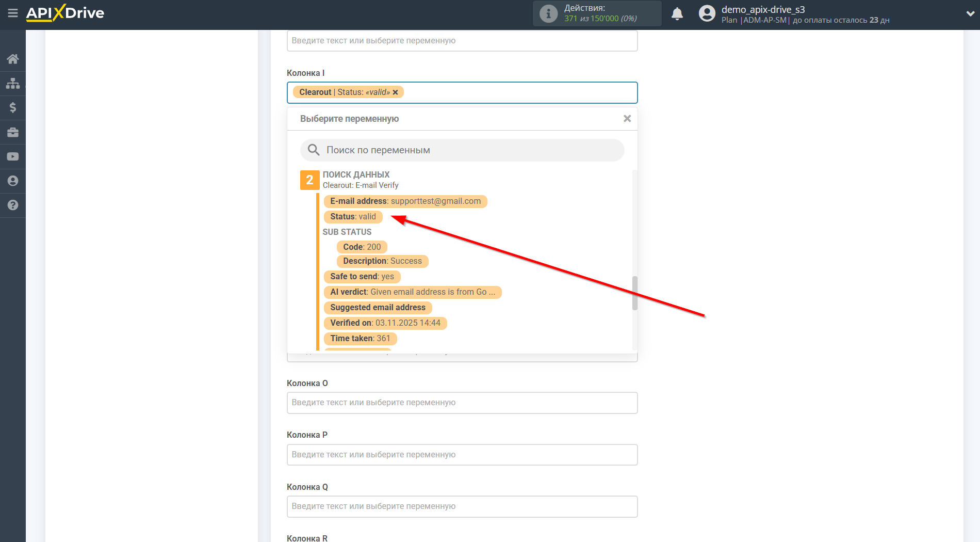The width and height of the screenshot is (980, 542).
Task: Select the Status: valid variable
Action: [x=352, y=216]
